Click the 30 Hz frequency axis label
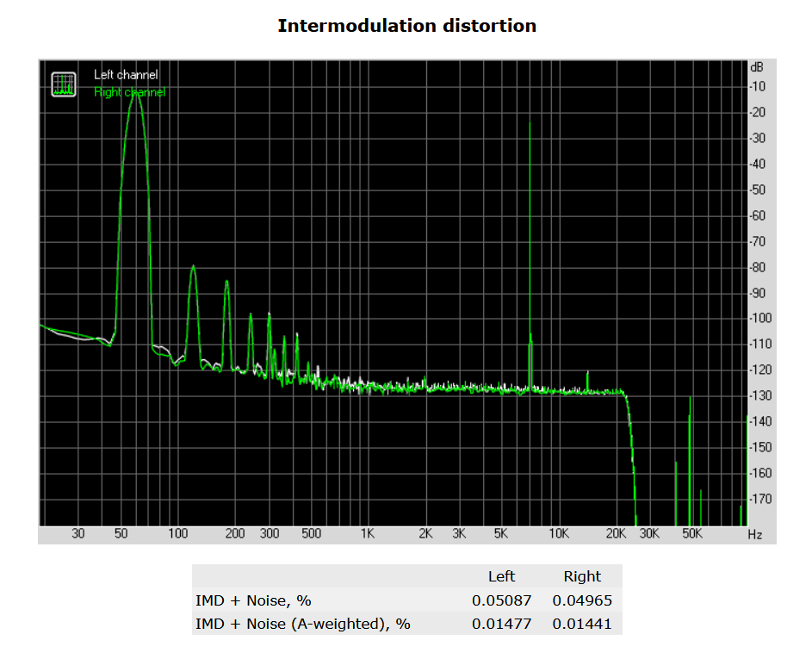Image resolution: width=812 pixels, height=659 pixels. pos(78,533)
